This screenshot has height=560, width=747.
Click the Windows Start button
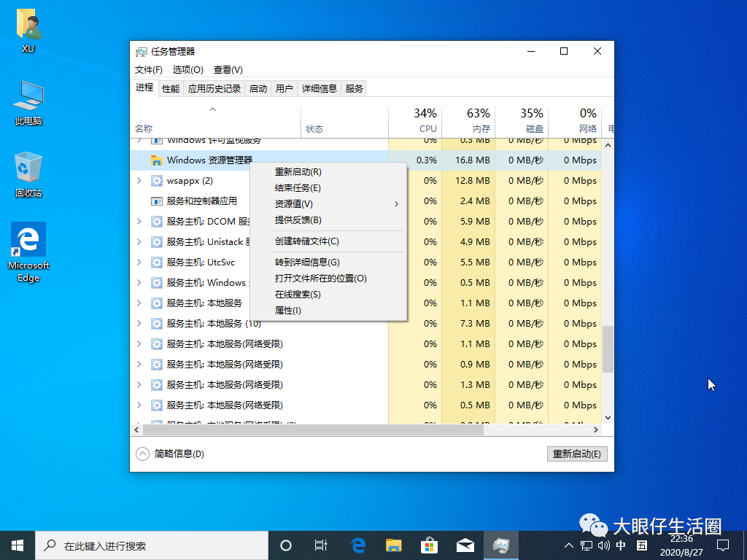pyautogui.click(x=16, y=545)
